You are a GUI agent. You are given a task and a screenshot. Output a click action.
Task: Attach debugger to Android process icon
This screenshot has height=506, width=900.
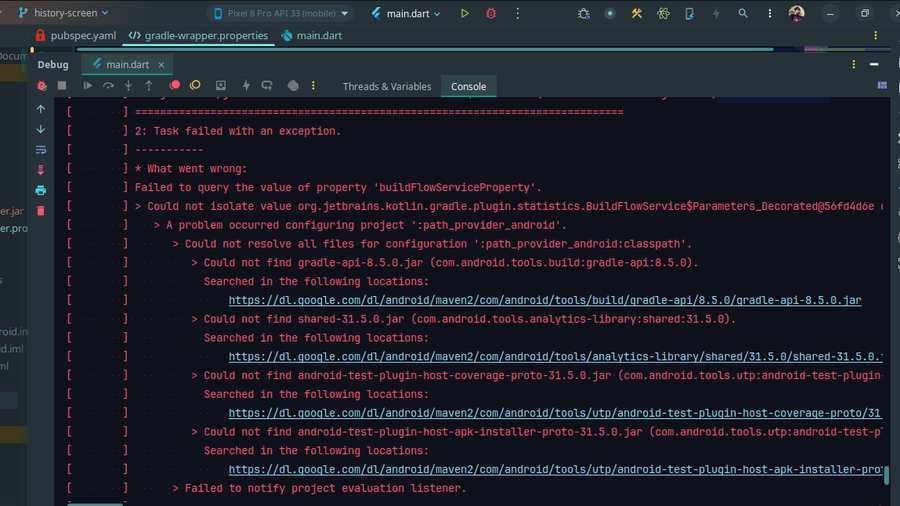click(x=584, y=13)
